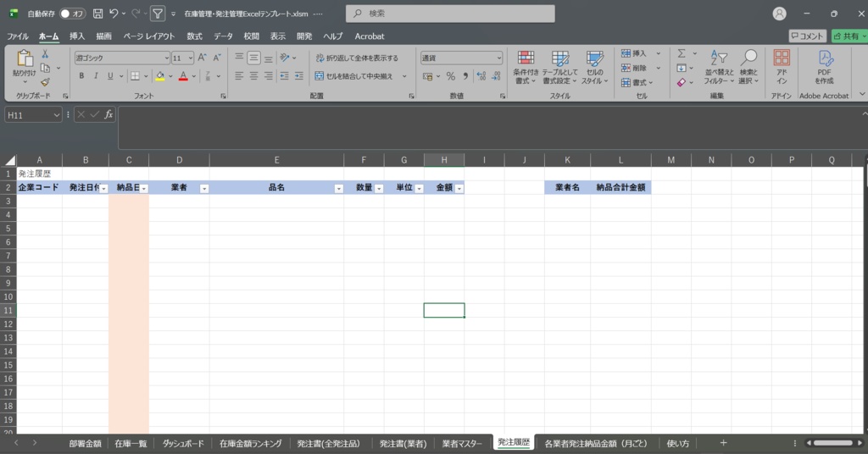Click the アドイン add-ins icon
The image size is (868, 454).
coord(782,68)
